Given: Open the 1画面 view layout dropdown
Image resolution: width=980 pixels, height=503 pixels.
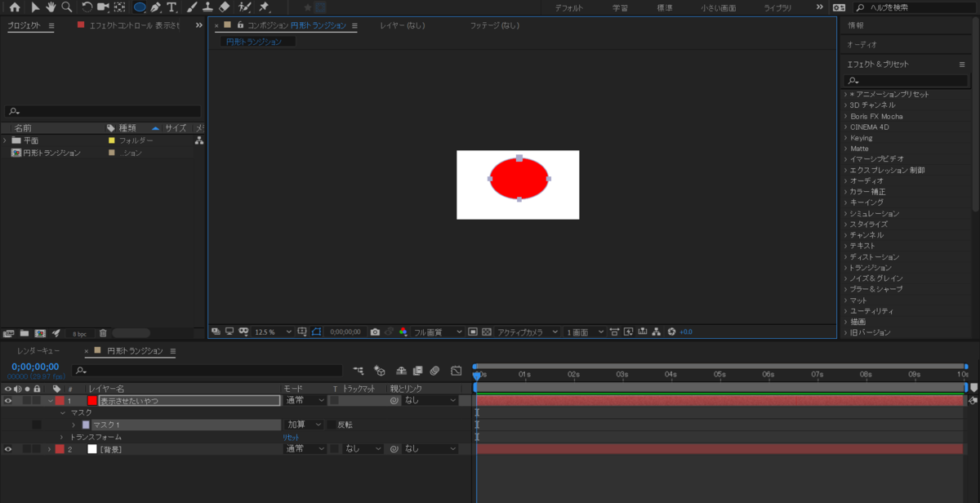Looking at the screenshot, I should click(x=585, y=332).
